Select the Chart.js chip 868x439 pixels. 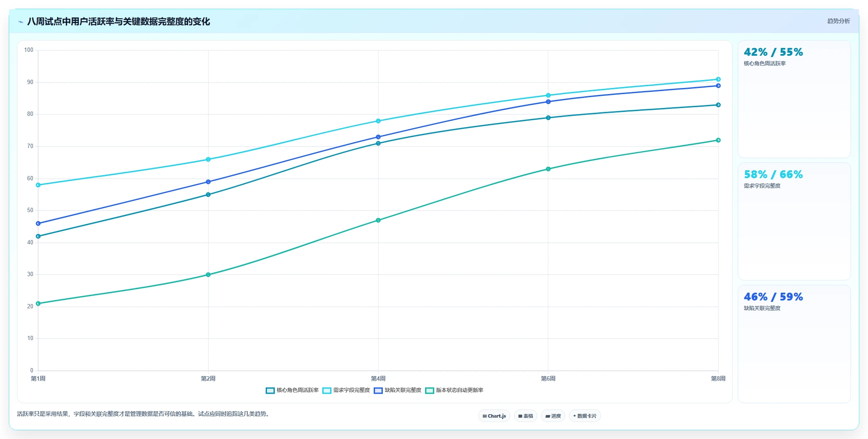point(494,416)
